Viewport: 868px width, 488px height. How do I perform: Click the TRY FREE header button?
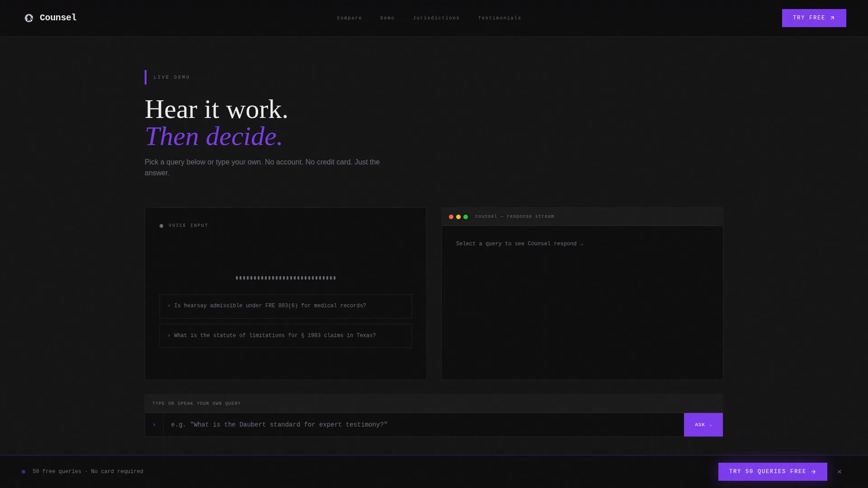point(814,18)
